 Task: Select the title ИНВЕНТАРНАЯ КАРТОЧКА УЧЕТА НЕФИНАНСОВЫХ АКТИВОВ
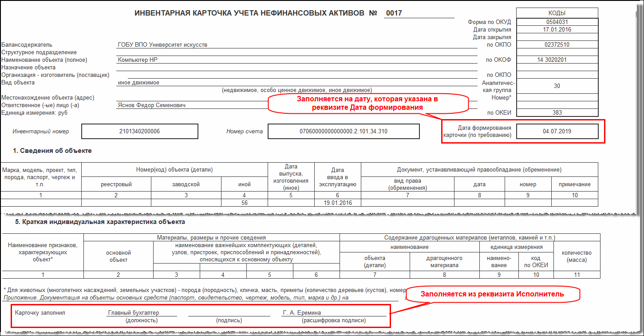(250, 13)
